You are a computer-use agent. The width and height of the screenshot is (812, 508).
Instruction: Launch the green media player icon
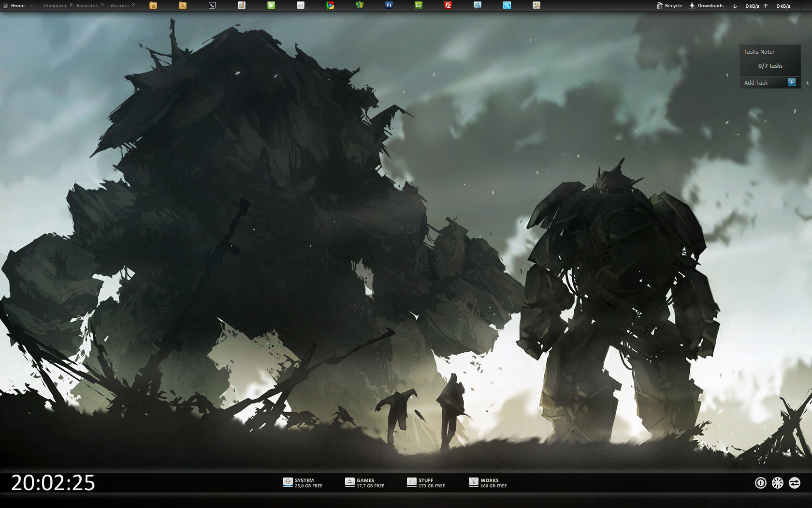click(x=271, y=5)
